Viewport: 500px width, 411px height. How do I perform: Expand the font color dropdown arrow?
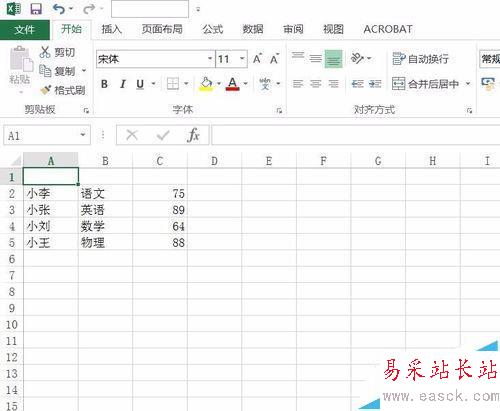tap(246, 84)
